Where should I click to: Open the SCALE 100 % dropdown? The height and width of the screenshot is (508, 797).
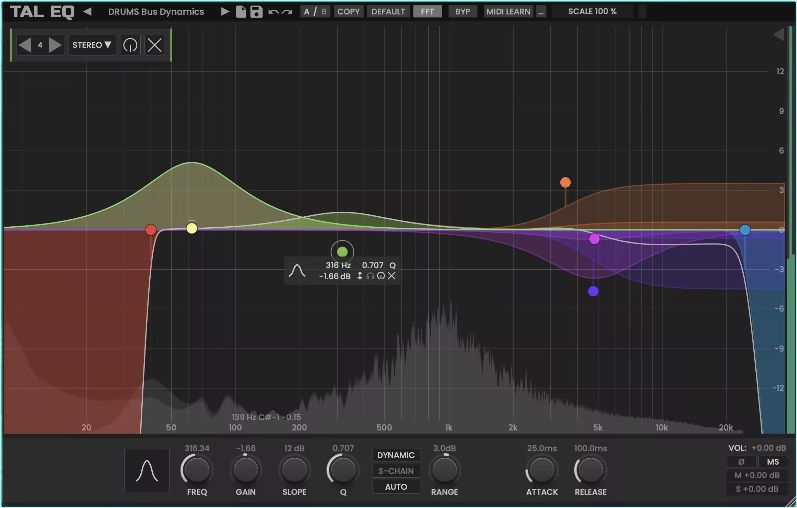point(592,12)
